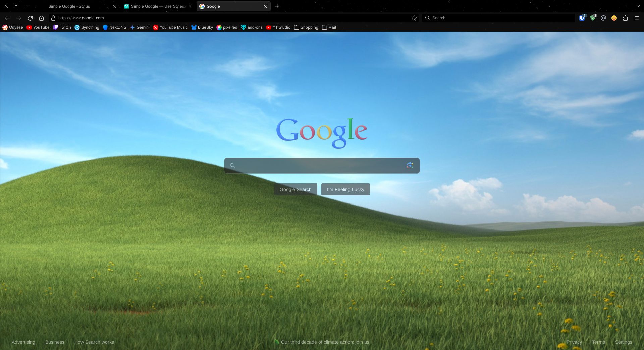Image resolution: width=644 pixels, height=350 pixels.
Task: Click the Google Search button
Action: pos(296,189)
